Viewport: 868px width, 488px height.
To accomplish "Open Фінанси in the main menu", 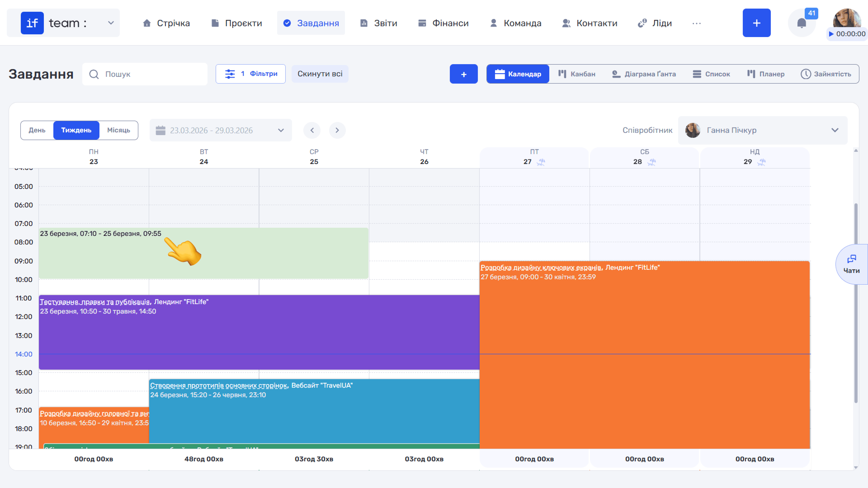I will pyautogui.click(x=443, y=23).
